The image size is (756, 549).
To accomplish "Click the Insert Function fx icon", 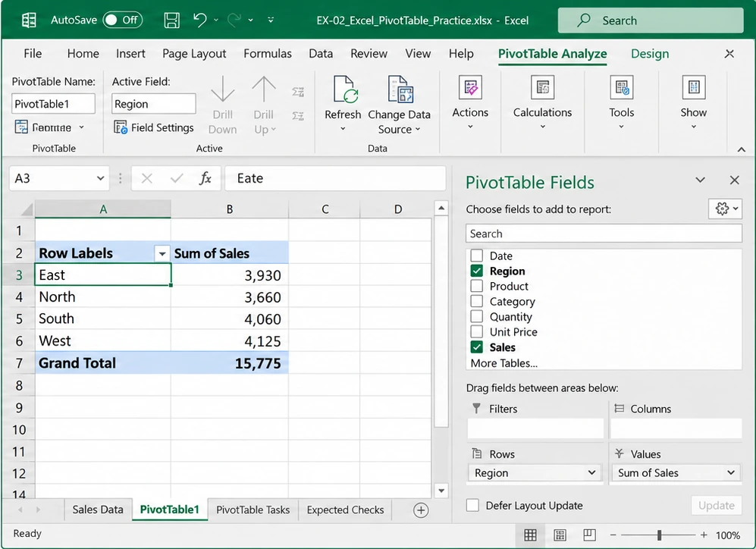I will click(205, 178).
